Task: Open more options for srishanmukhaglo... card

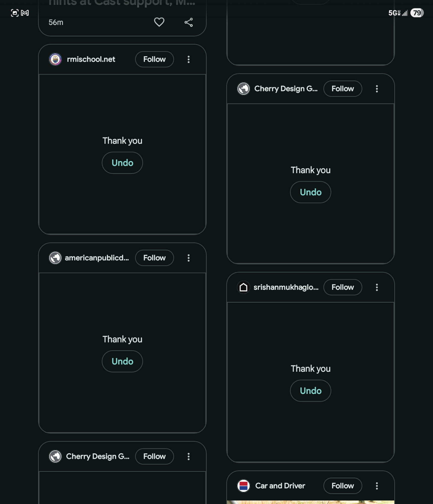Action: point(377,287)
